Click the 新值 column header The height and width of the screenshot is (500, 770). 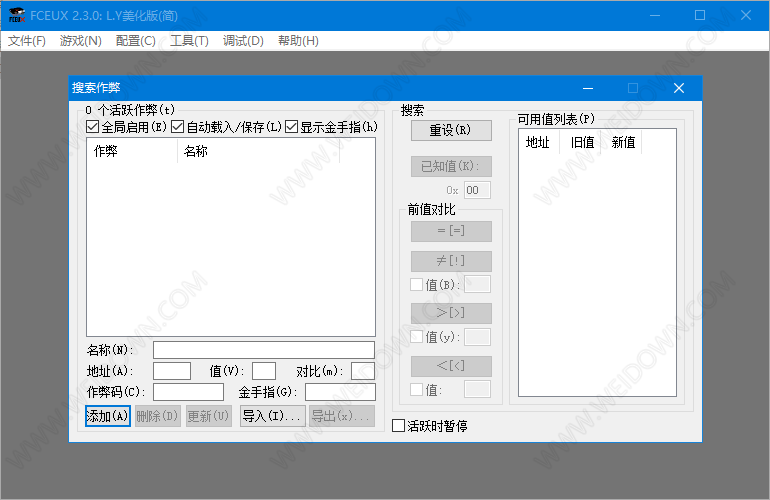tap(621, 142)
